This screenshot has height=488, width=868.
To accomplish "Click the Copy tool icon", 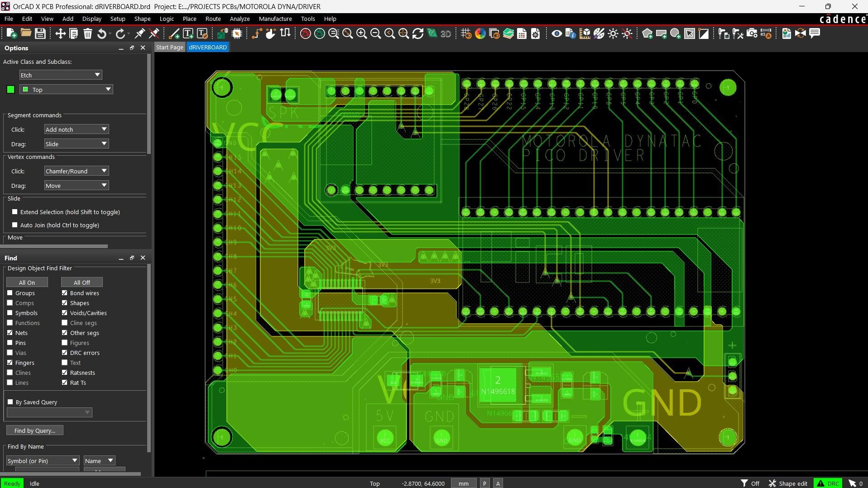I will (74, 33).
